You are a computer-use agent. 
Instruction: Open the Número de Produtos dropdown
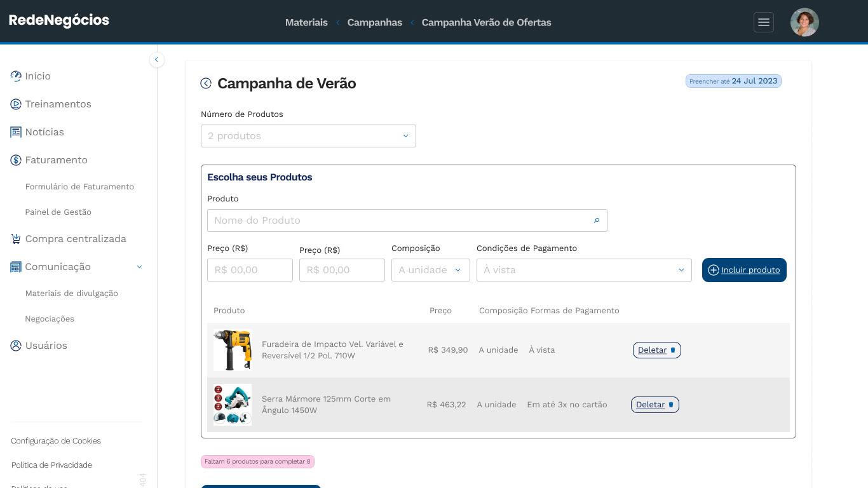tap(308, 136)
